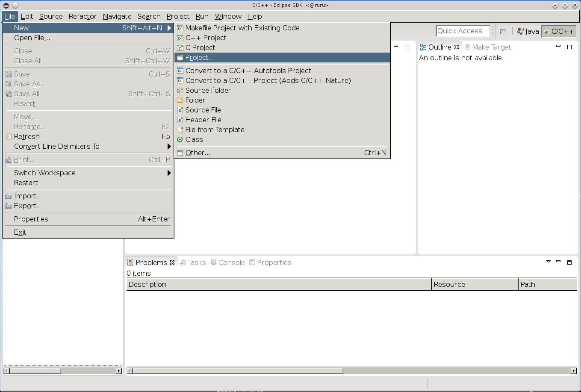
Task: Switch to the Console tab
Action: coord(231,262)
